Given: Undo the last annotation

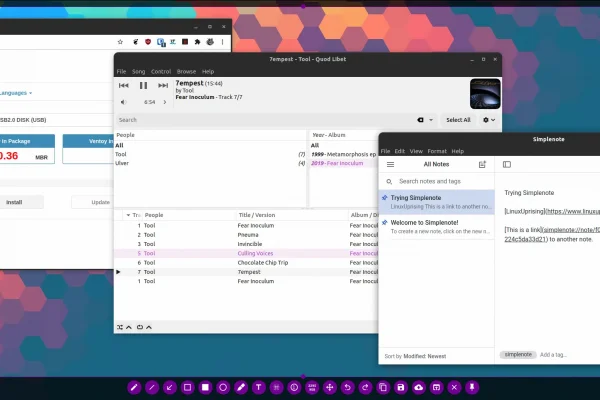Looking at the screenshot, I should [347, 387].
